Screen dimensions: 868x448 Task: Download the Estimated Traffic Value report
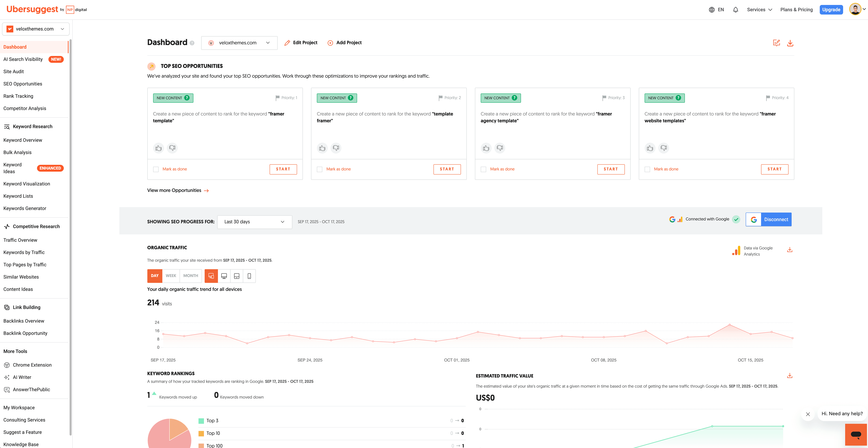point(790,375)
